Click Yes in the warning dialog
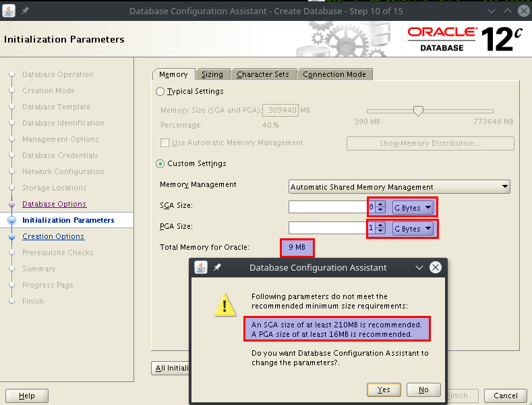Screen dimensions: 532x405 [x=384, y=389]
